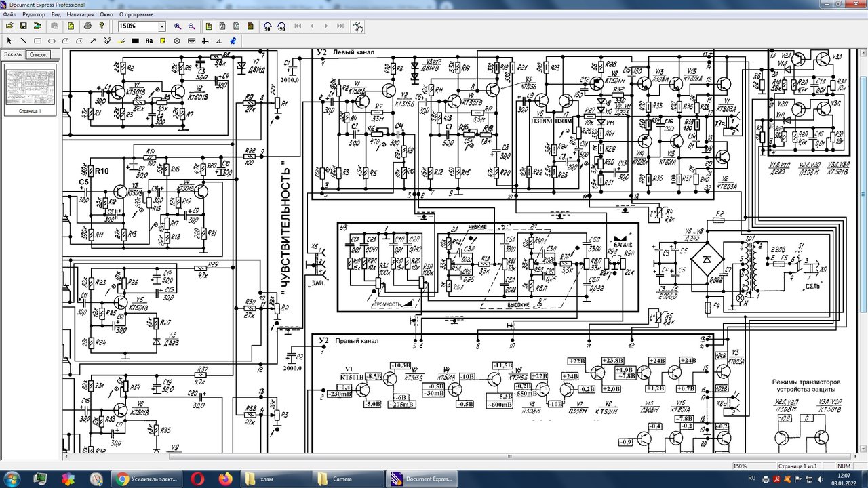This screenshot has height=488, width=868.
Task: Click the Print icon in toolbar
Action: pos(87,26)
